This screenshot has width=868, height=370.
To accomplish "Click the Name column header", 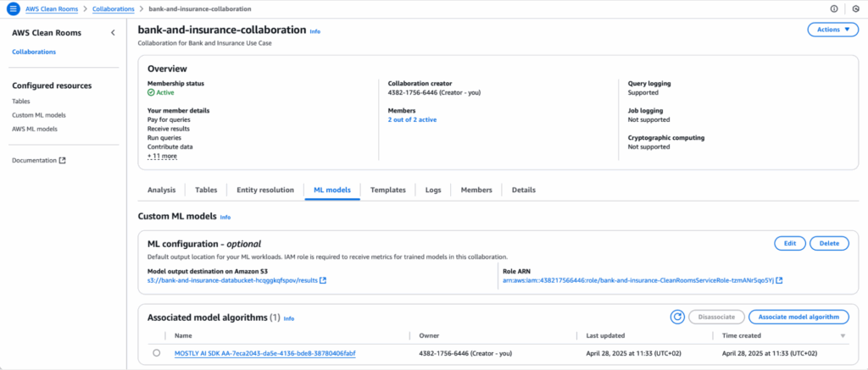I will click(183, 336).
